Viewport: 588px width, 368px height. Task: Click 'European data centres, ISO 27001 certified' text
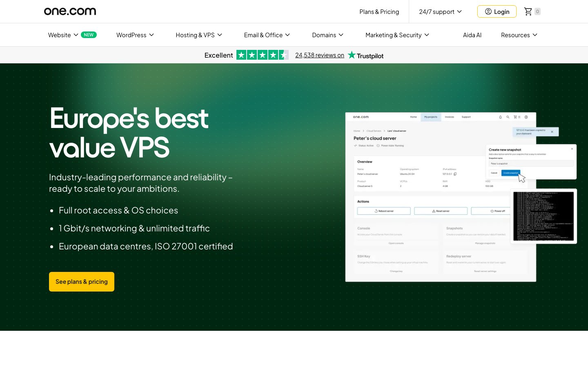pos(146,246)
